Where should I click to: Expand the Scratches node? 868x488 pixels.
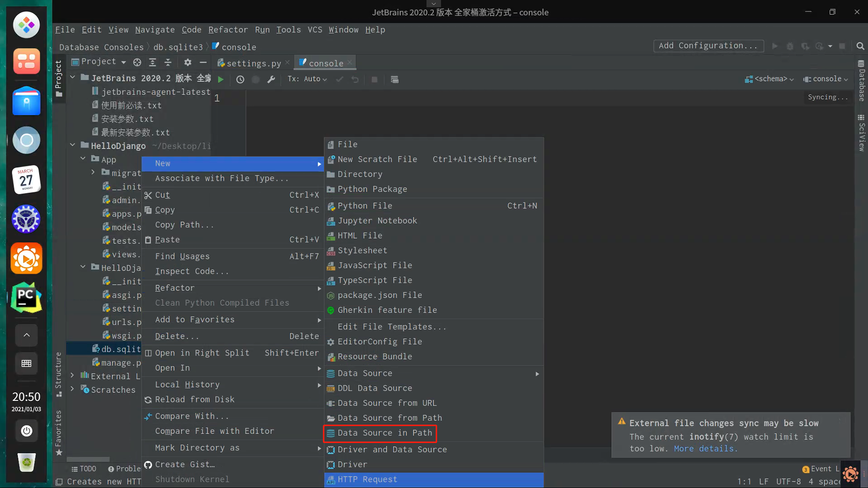click(x=73, y=389)
